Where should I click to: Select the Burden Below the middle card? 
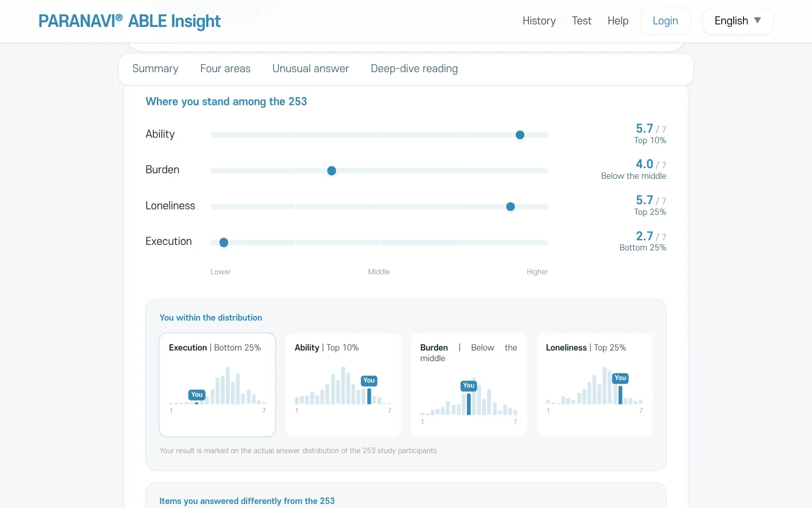469,385
